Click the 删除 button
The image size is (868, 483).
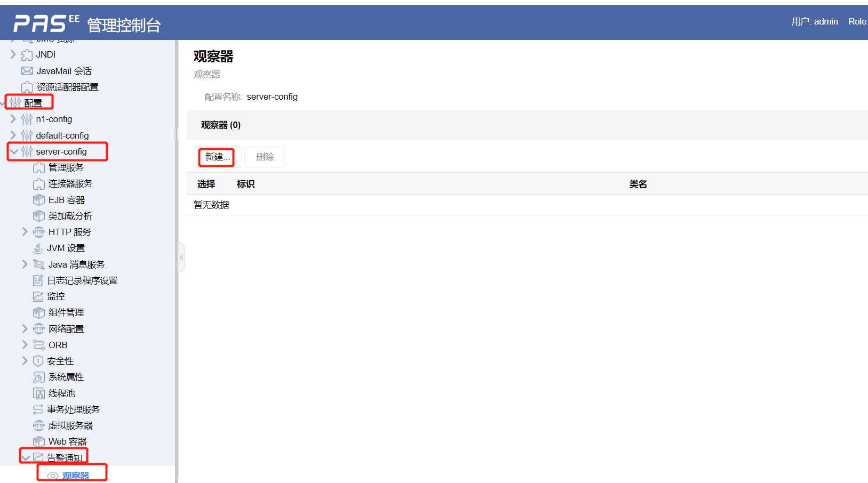tap(265, 157)
